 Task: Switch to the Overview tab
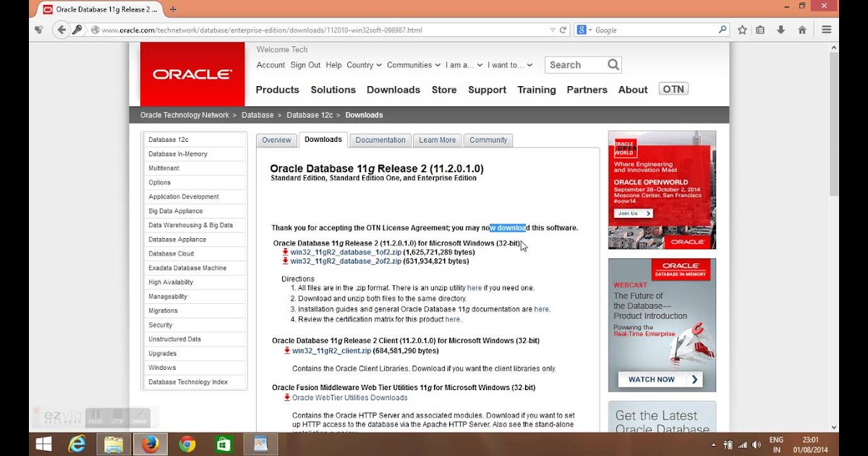point(276,140)
